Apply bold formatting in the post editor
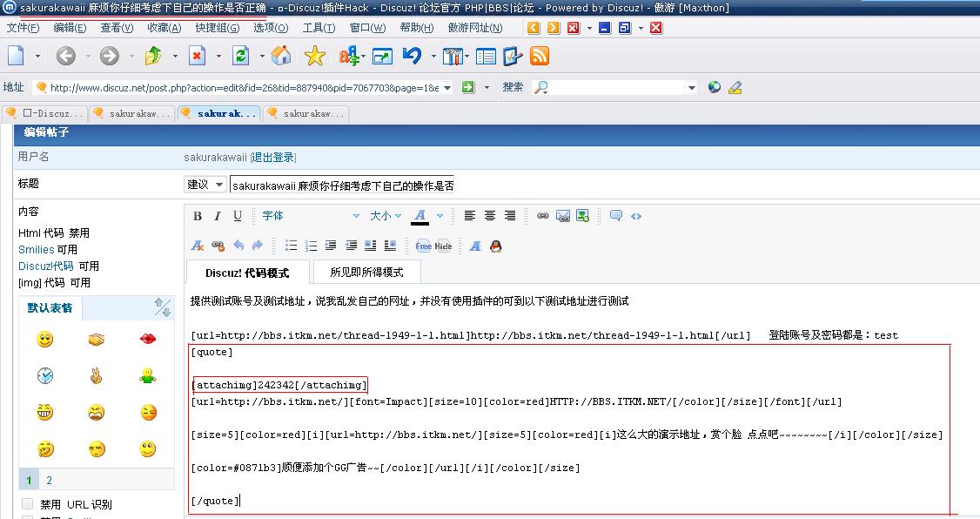The image size is (980, 519). point(198,216)
